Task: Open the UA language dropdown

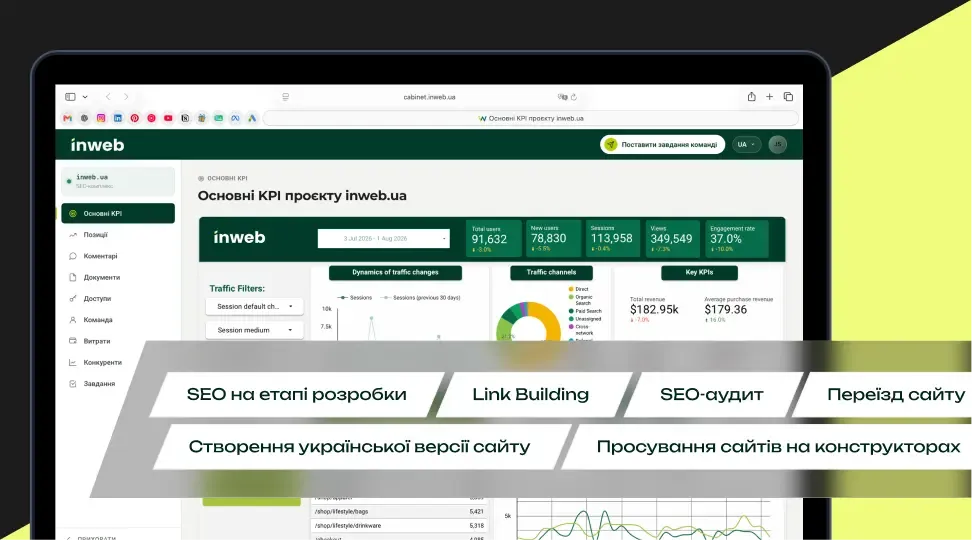Action: click(746, 144)
